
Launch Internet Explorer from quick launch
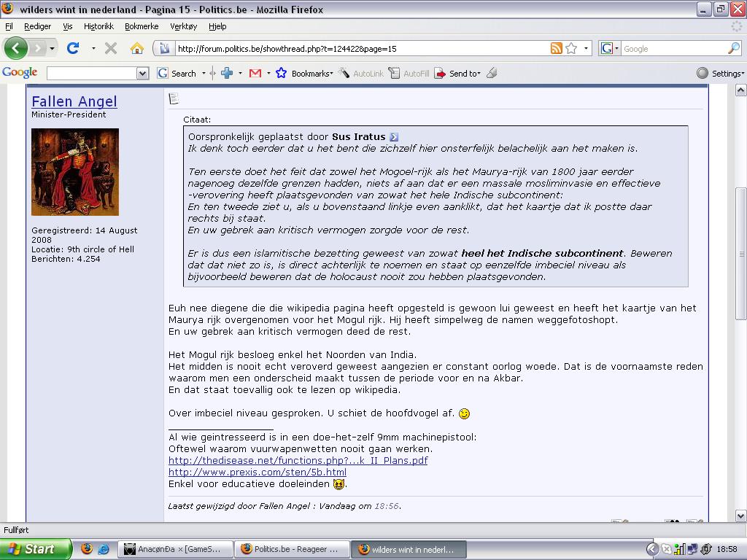104,548
